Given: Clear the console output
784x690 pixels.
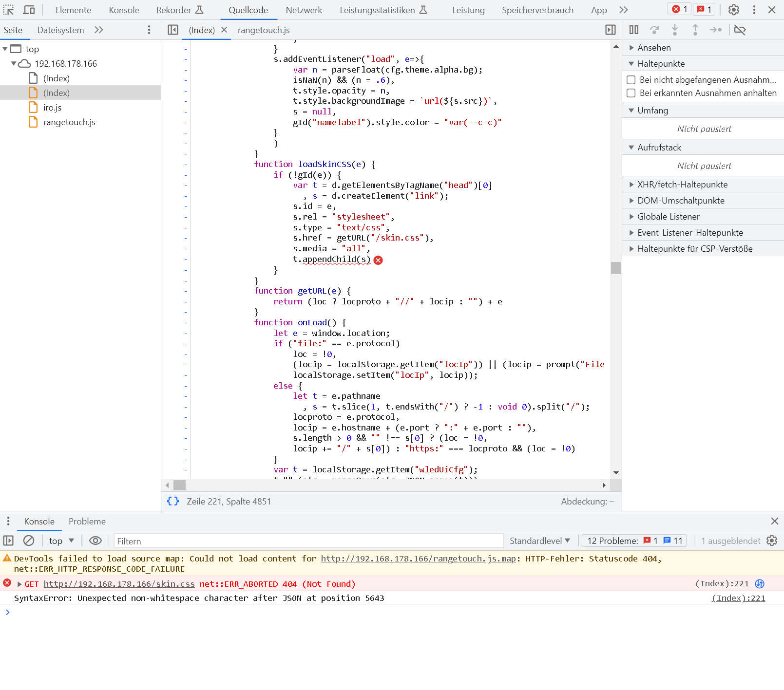Looking at the screenshot, I should (29, 541).
